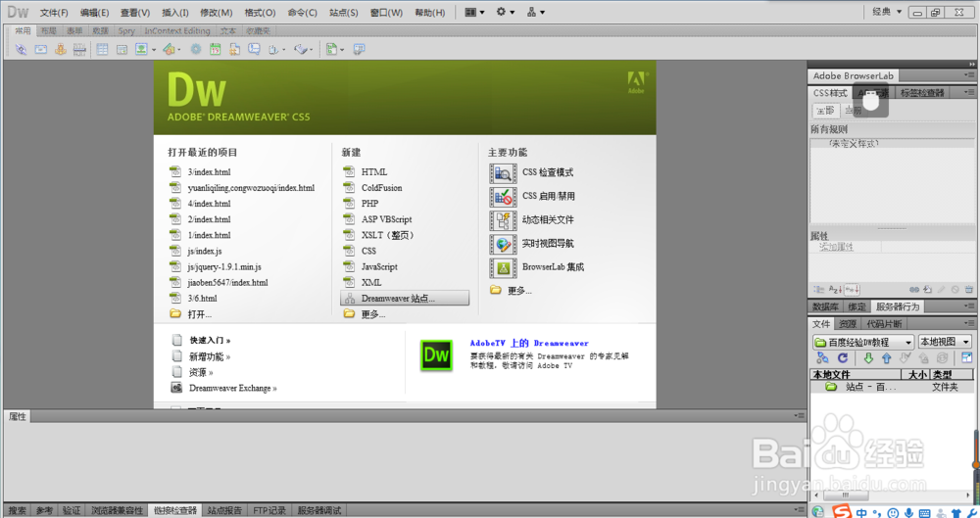Screen dimensions: 980x518
Task: Click the Server-Side Include icon
Action: pyautogui.click(x=234, y=49)
